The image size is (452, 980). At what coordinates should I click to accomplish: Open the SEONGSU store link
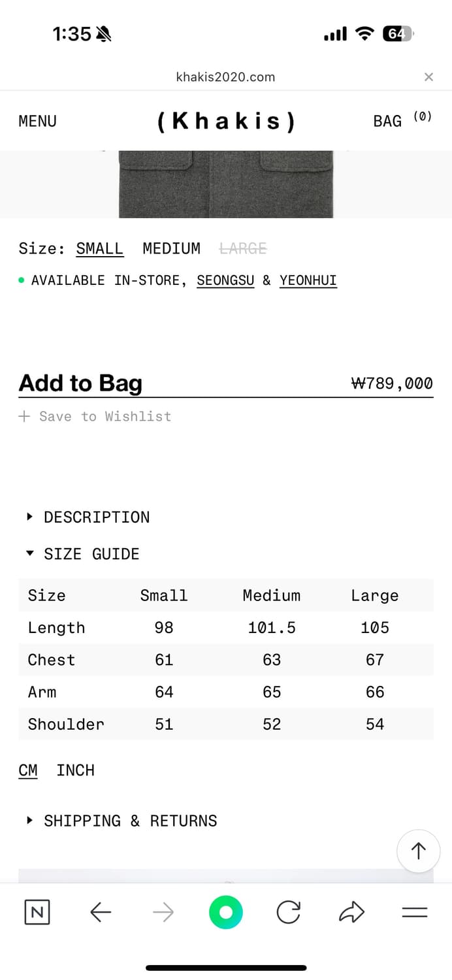point(225,280)
